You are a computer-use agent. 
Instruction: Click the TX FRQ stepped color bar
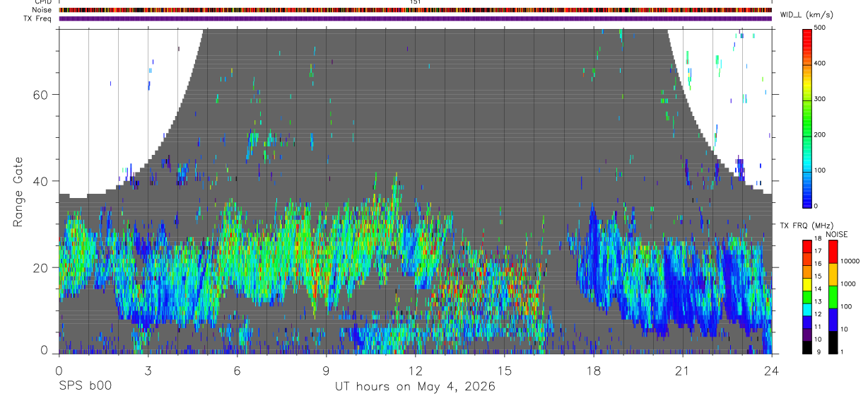click(807, 296)
